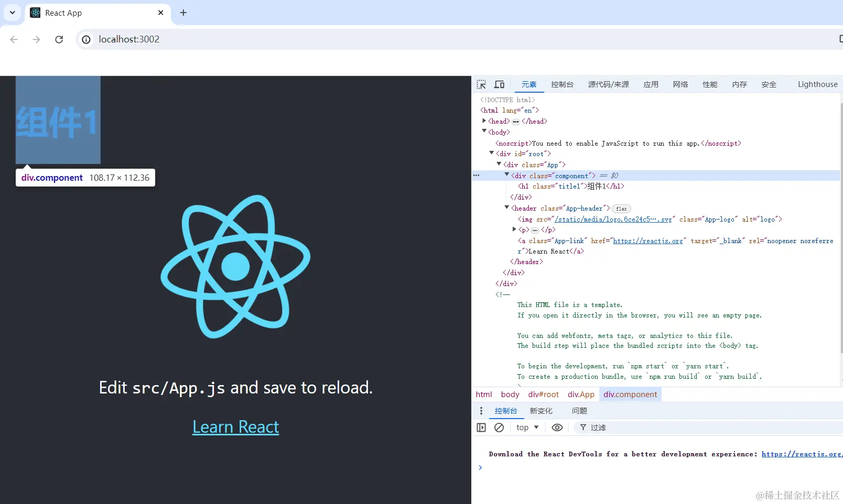Toggle the device toolbar emulation icon

coord(499,84)
